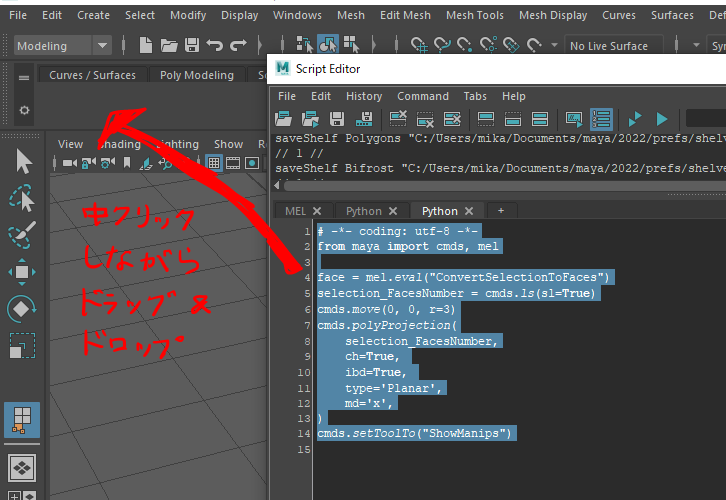Viewport: 726px width, 500px height.
Task: Open the Script Editor History menu
Action: [x=364, y=96]
